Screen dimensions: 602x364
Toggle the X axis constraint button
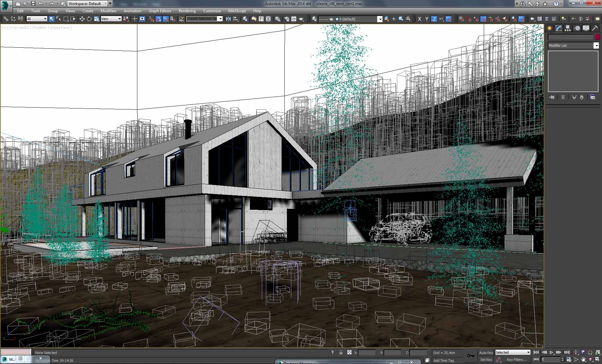(x=419, y=19)
